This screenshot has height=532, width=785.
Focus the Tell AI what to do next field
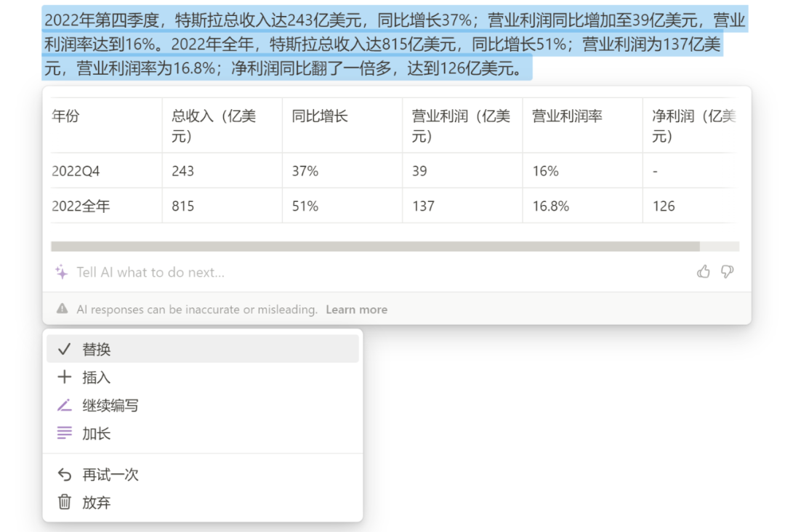coord(380,273)
